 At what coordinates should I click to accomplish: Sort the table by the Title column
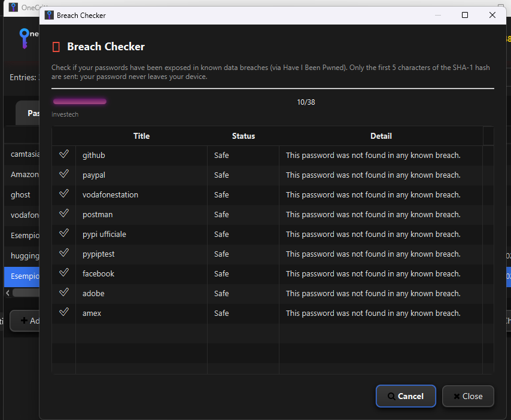[141, 136]
